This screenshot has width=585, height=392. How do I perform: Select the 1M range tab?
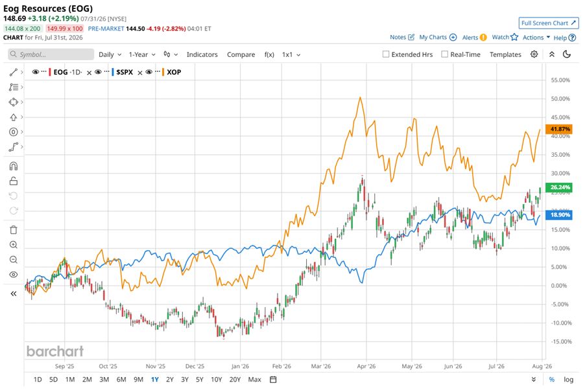click(70, 379)
